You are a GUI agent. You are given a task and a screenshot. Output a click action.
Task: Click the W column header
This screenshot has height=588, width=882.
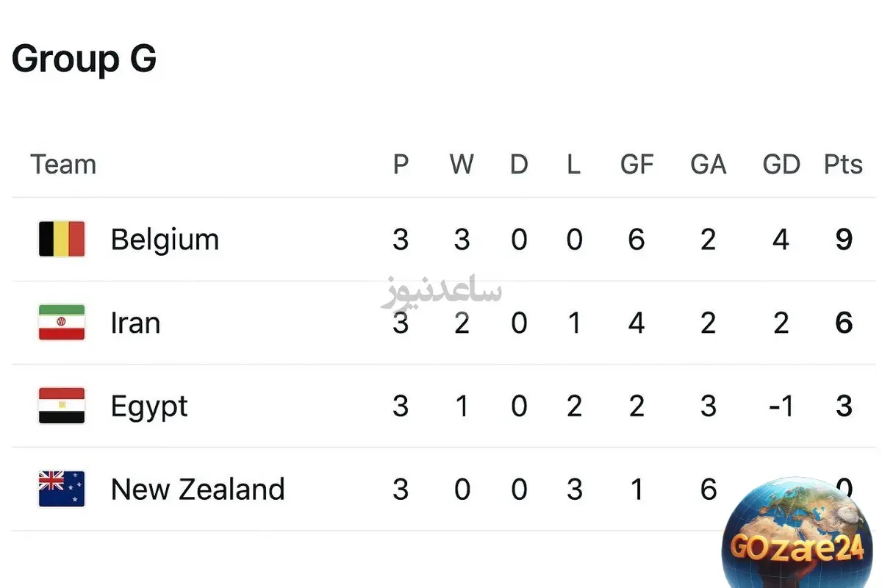click(x=462, y=165)
